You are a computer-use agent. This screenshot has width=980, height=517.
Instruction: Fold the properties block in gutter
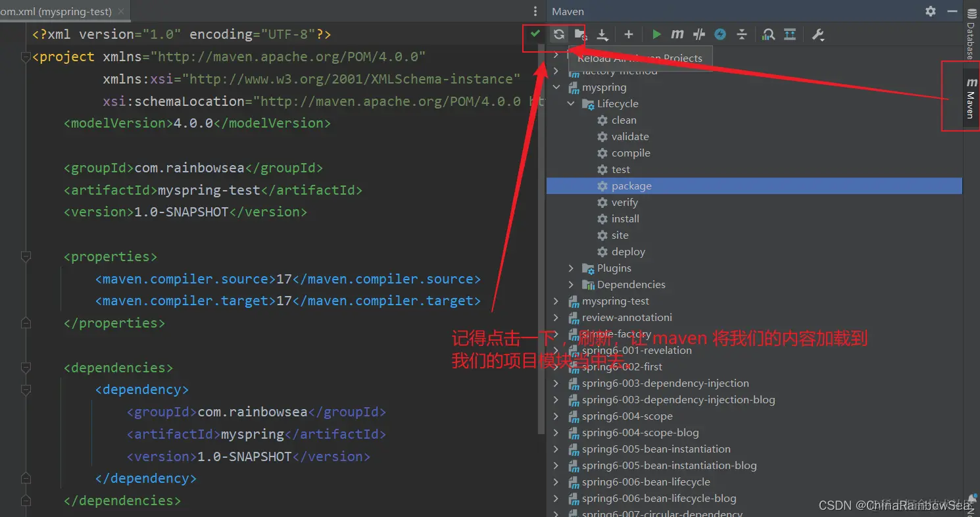coord(26,257)
